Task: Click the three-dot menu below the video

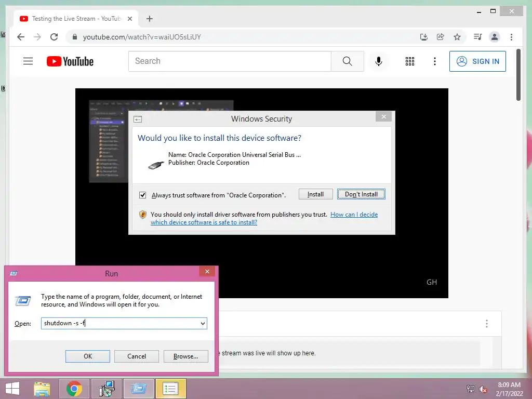Action: coord(486,323)
